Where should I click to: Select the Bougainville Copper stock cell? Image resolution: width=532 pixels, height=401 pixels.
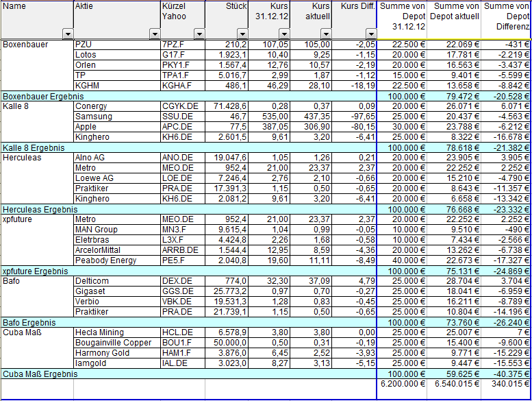point(117,343)
